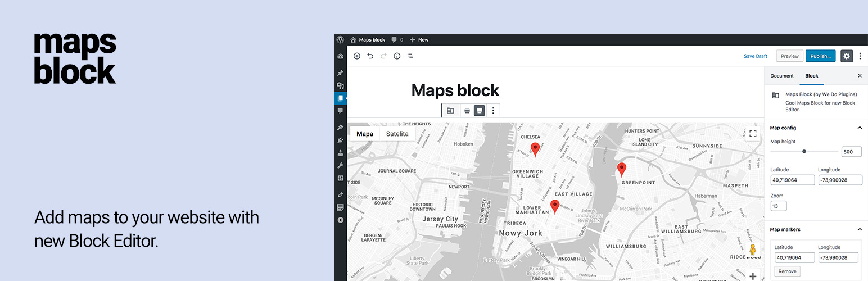The height and width of the screenshot is (281, 868).
Task: Toggle map fullscreen view
Action: point(753,133)
